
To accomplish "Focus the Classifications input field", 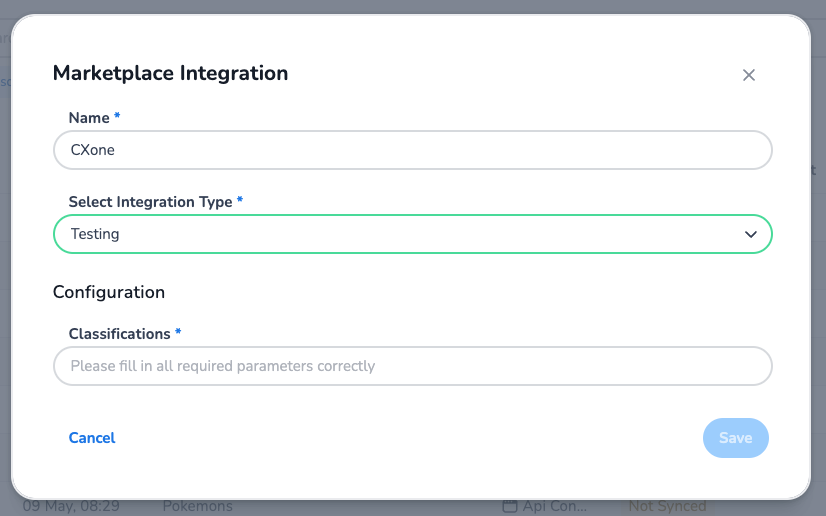I will pyautogui.click(x=412, y=366).
